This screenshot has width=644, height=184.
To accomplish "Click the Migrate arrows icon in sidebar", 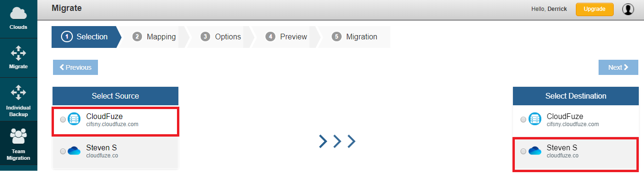I will click(18, 53).
